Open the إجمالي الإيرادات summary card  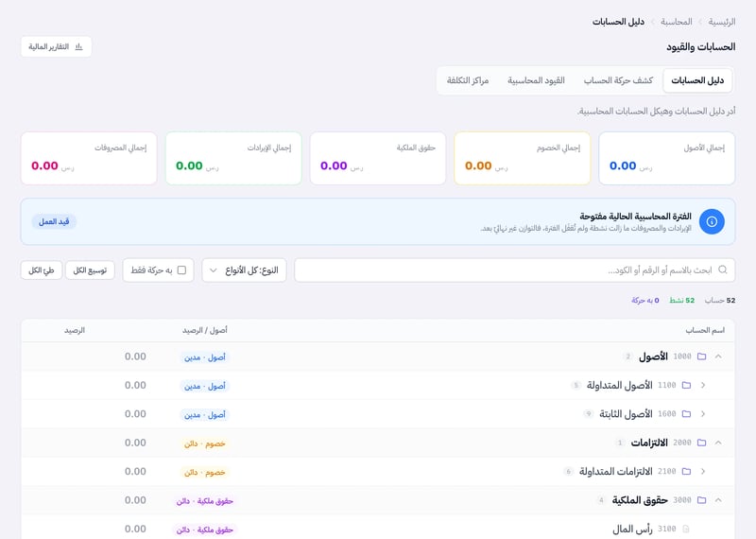pos(233,158)
